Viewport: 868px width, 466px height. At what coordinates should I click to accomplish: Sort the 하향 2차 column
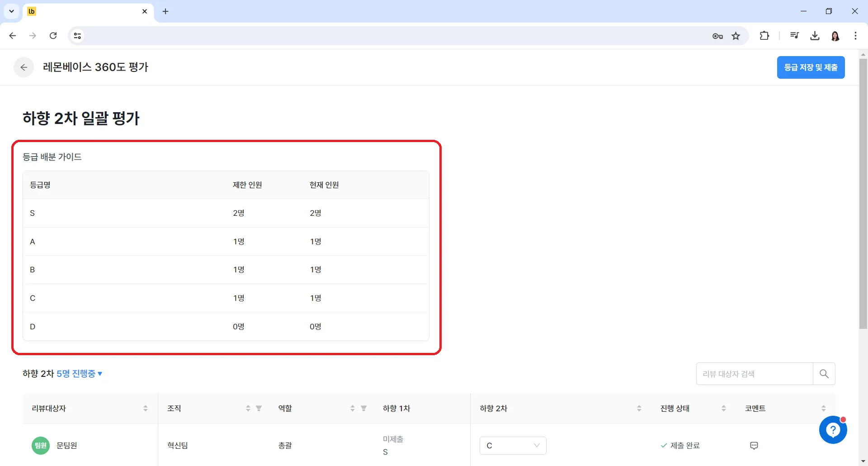click(639, 409)
